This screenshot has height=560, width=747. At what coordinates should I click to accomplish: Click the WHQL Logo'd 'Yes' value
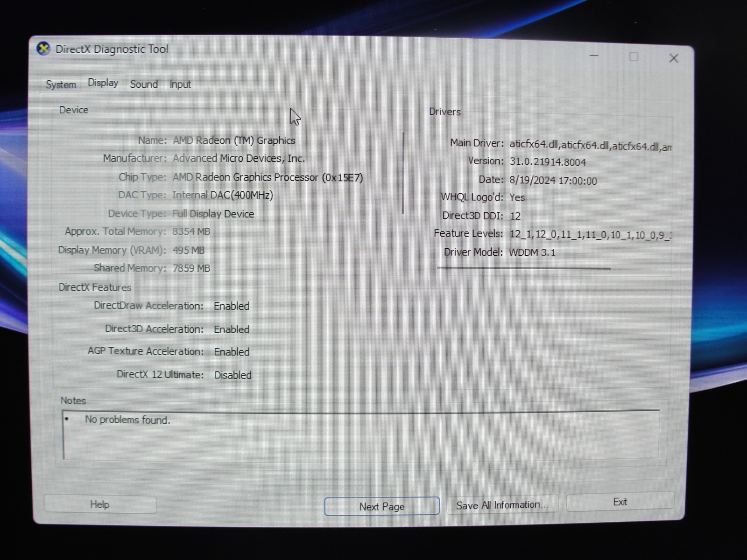517,197
